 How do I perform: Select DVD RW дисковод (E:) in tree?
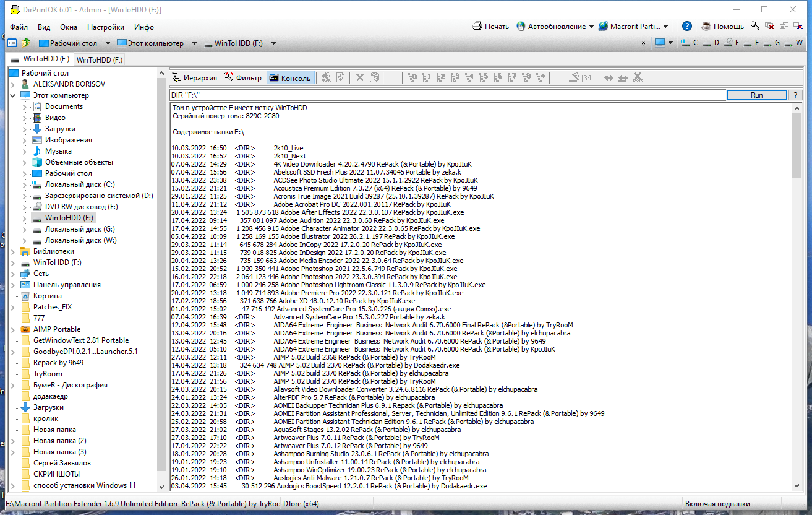pyautogui.click(x=81, y=207)
